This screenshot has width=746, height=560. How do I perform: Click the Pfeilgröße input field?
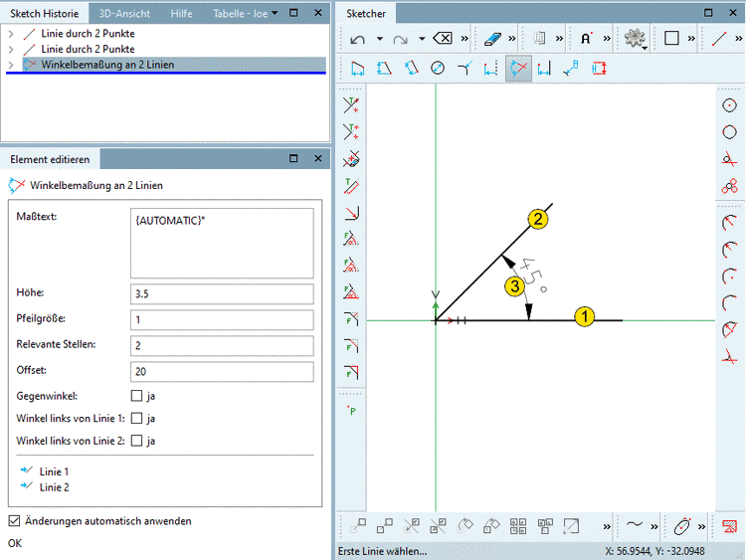click(x=222, y=319)
